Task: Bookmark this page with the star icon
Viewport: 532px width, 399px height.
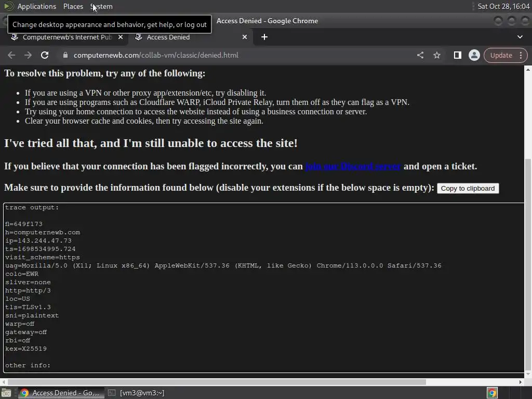Action: coord(436,55)
